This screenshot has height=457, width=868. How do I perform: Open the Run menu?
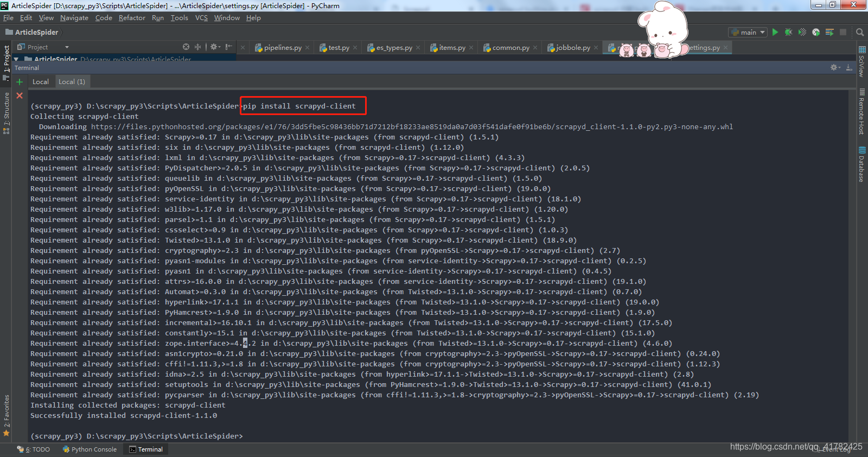pyautogui.click(x=158, y=18)
